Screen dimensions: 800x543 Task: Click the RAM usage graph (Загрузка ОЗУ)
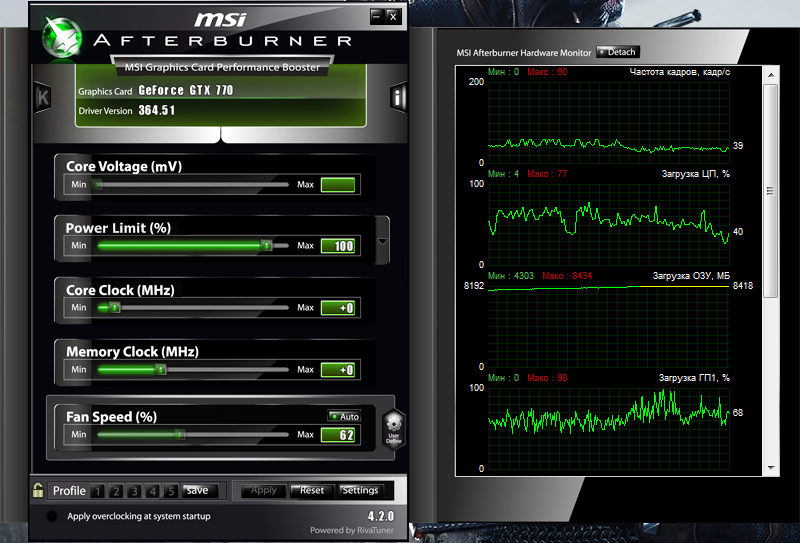click(x=609, y=327)
